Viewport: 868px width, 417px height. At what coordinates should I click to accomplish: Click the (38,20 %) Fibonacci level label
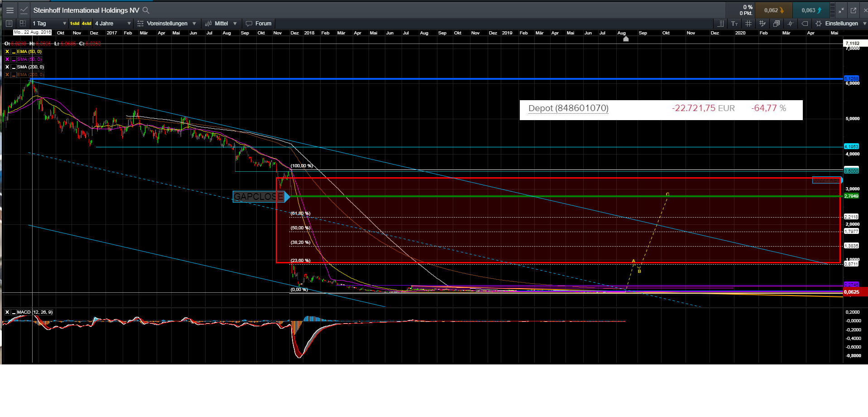click(x=301, y=242)
